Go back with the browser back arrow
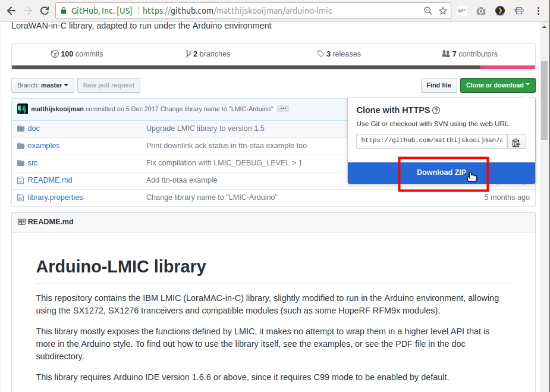550x392 pixels. pyautogui.click(x=11, y=11)
